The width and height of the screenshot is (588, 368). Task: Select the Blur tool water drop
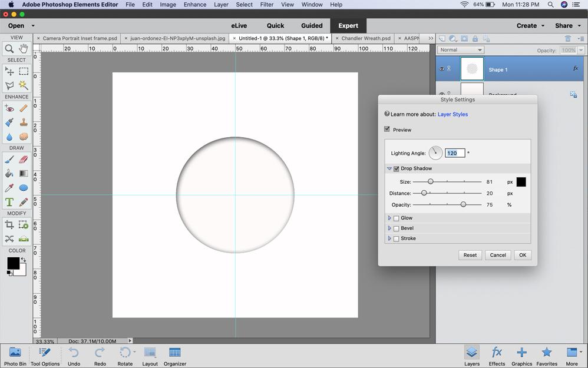coord(9,137)
